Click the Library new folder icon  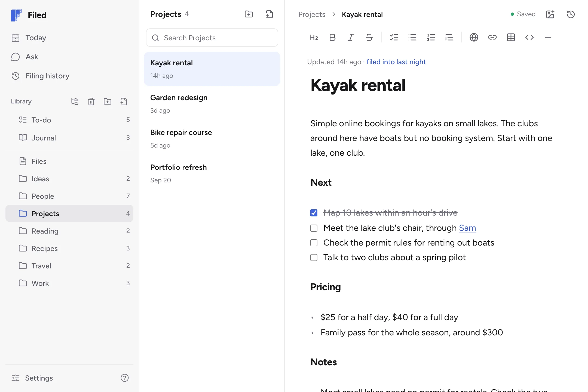pyautogui.click(x=108, y=102)
